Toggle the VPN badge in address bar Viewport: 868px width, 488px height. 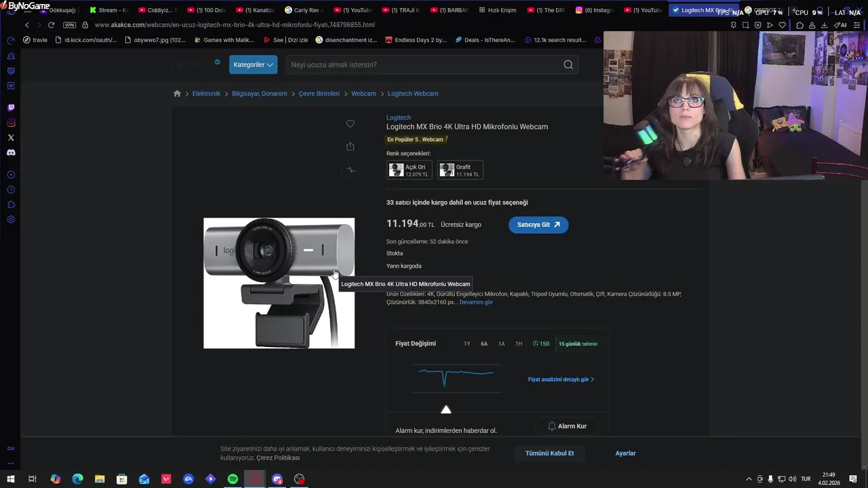tap(69, 25)
